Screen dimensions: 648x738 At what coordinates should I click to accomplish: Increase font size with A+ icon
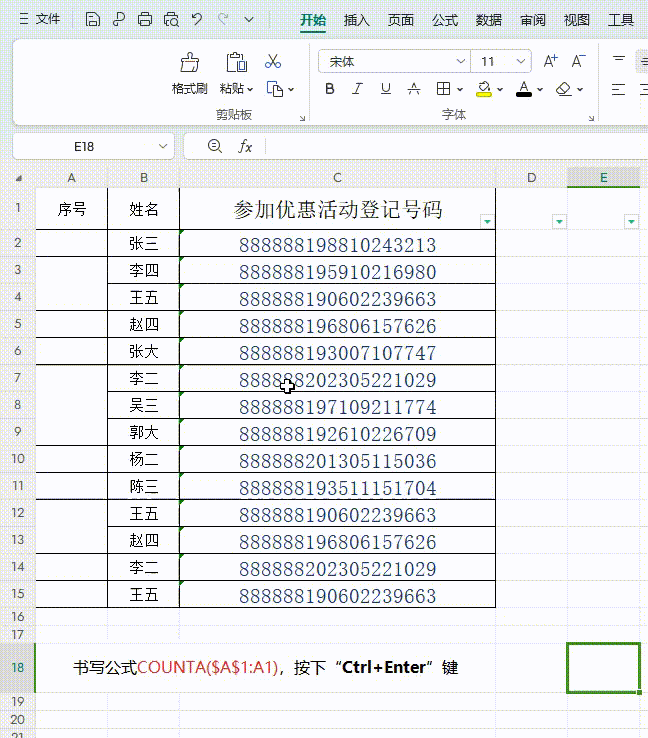pyautogui.click(x=551, y=61)
